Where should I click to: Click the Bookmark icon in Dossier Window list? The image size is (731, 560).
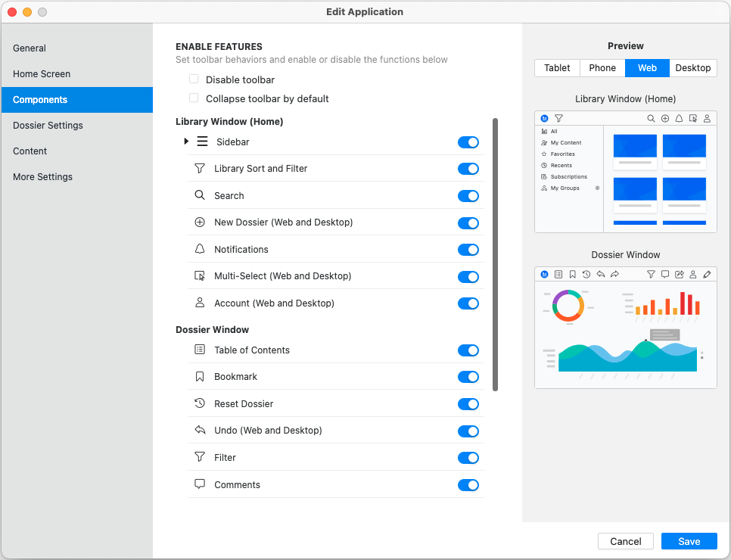(200, 377)
